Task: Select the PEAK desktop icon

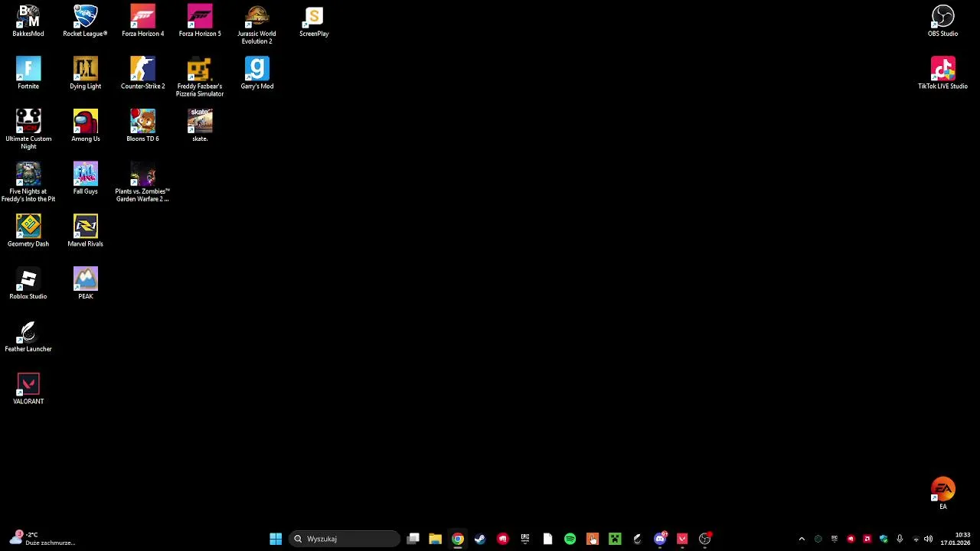Action: 85,284
